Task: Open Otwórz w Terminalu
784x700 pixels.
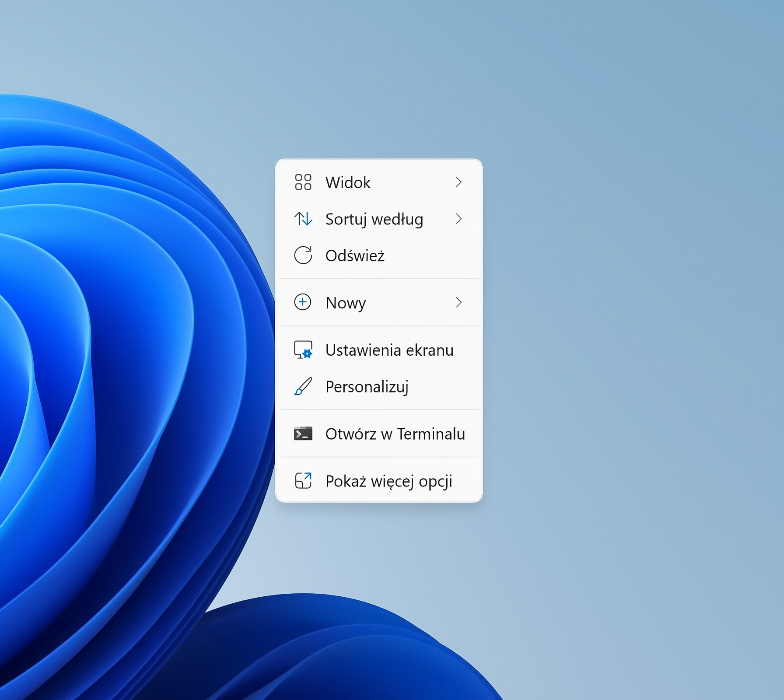Action: 395,434
